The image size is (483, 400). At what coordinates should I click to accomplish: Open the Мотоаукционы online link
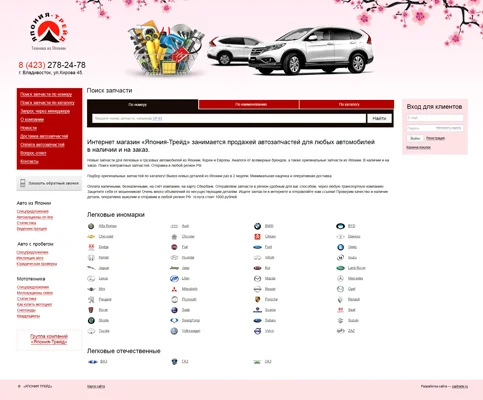click(x=35, y=293)
